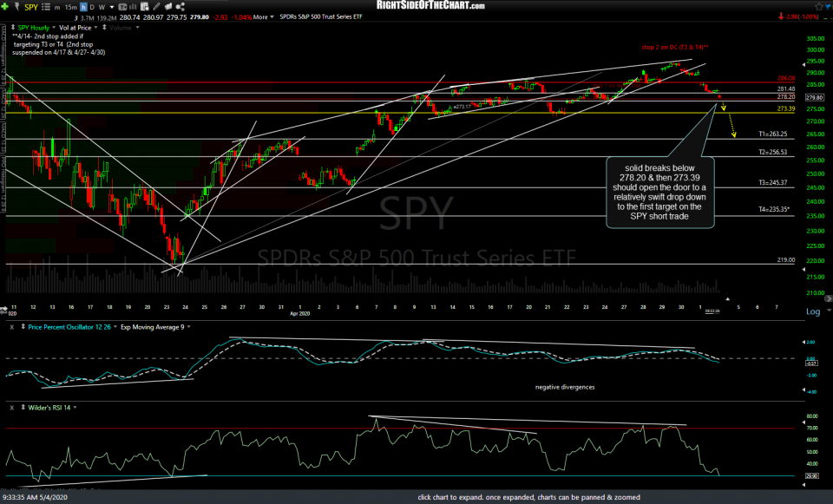Image resolution: width=833 pixels, height=504 pixels.
Task: Select the text annotation tool icon
Action: pos(123,6)
